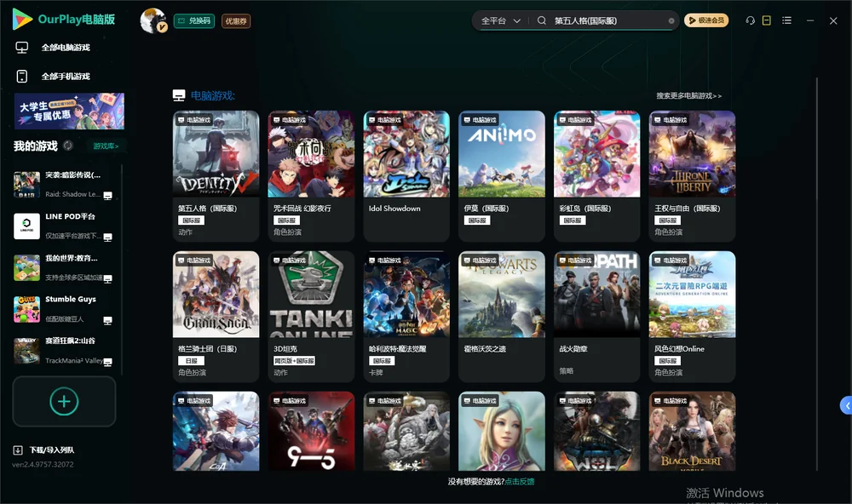Add a game with the plus button
The image size is (852, 504).
[64, 401]
